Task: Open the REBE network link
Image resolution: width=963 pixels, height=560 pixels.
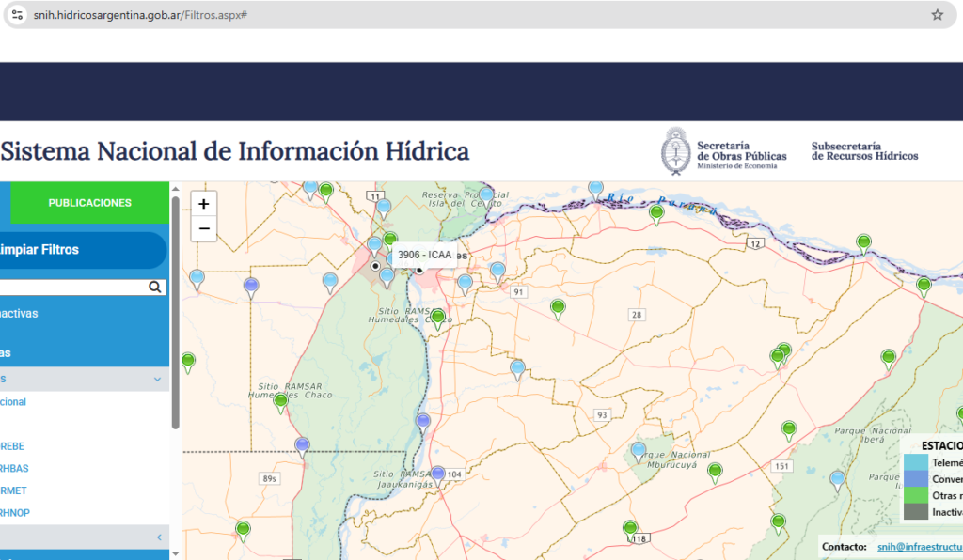Action: click(x=12, y=446)
